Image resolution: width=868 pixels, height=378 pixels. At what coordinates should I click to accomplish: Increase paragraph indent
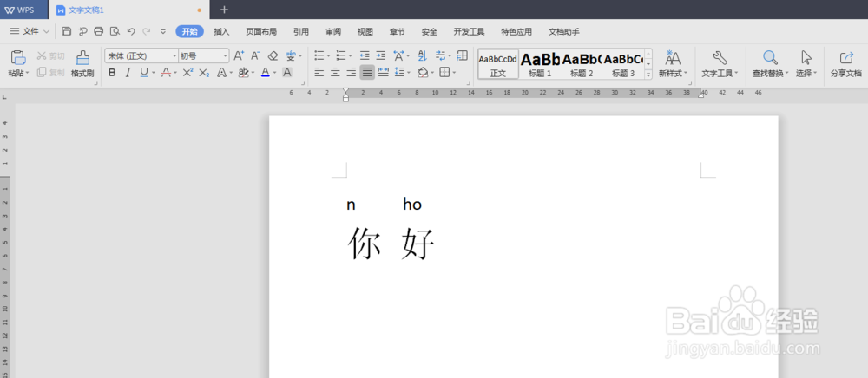[380, 55]
